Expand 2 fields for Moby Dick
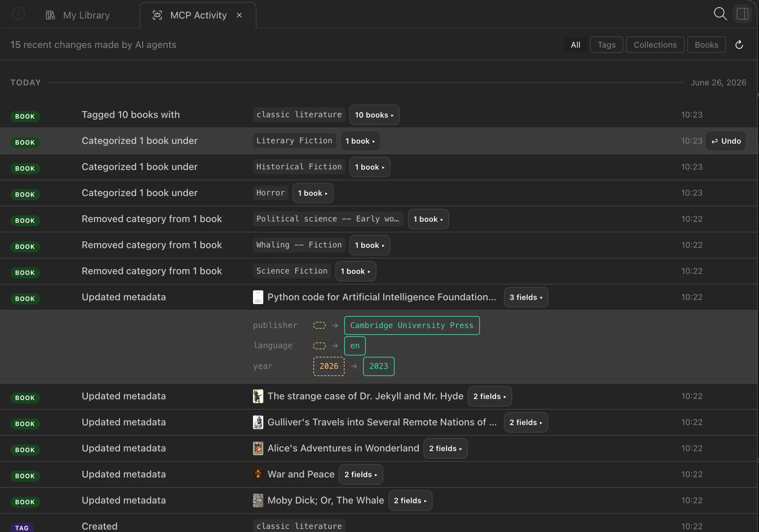The image size is (759, 532). [410, 500]
